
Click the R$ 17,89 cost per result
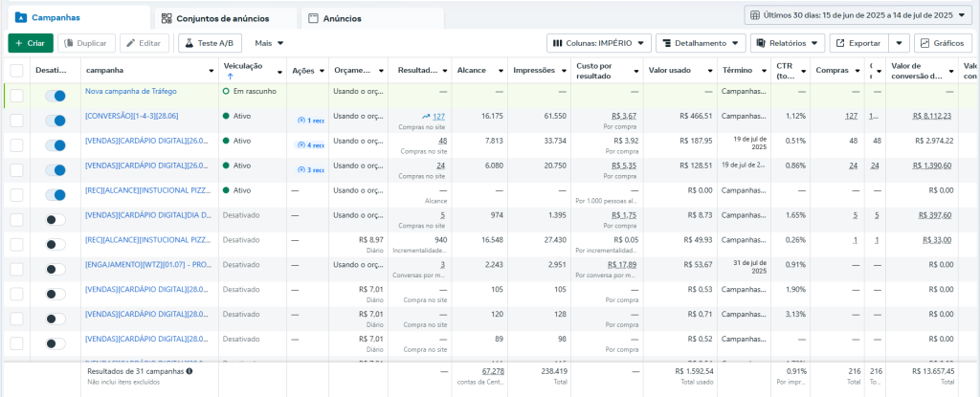coord(622,264)
